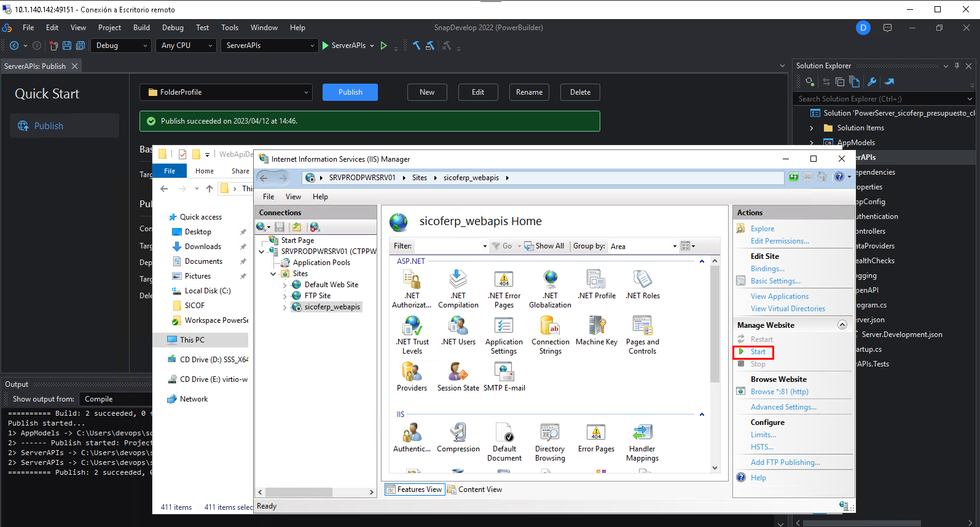
Task: Open the Build menu in SnapDevelop
Action: (141, 28)
